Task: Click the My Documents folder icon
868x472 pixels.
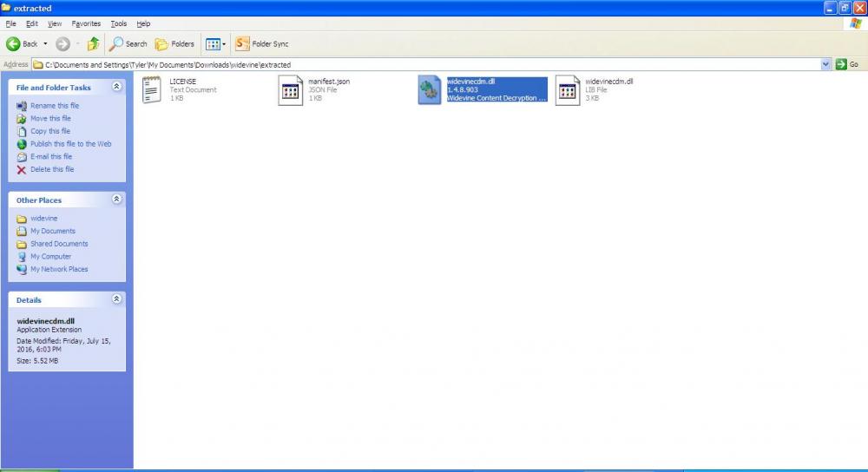Action: (x=22, y=232)
